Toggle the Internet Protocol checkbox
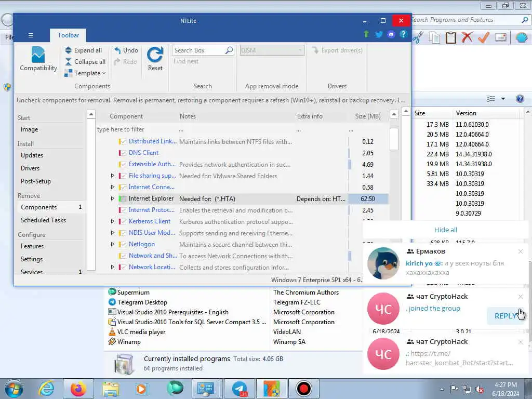532x399 pixels. point(123,210)
